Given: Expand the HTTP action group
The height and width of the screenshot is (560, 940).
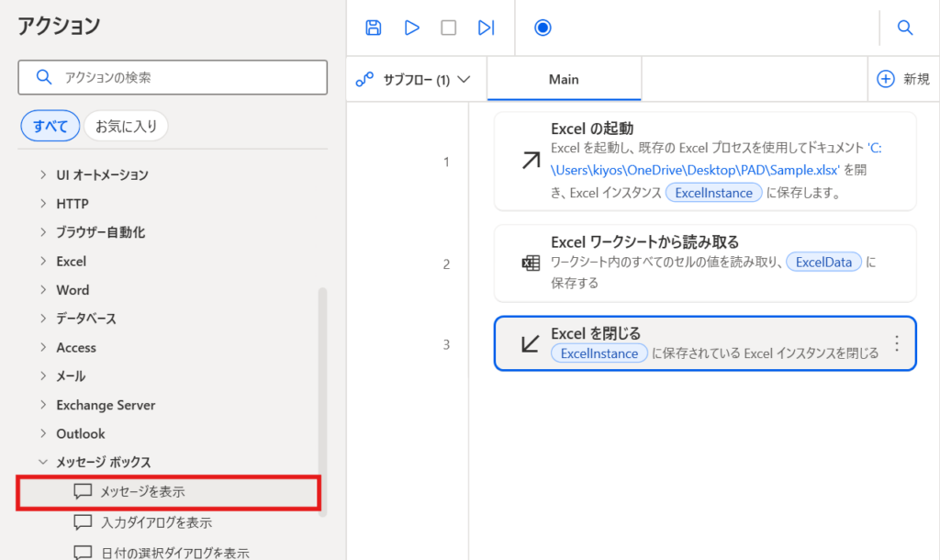Looking at the screenshot, I should 42,203.
